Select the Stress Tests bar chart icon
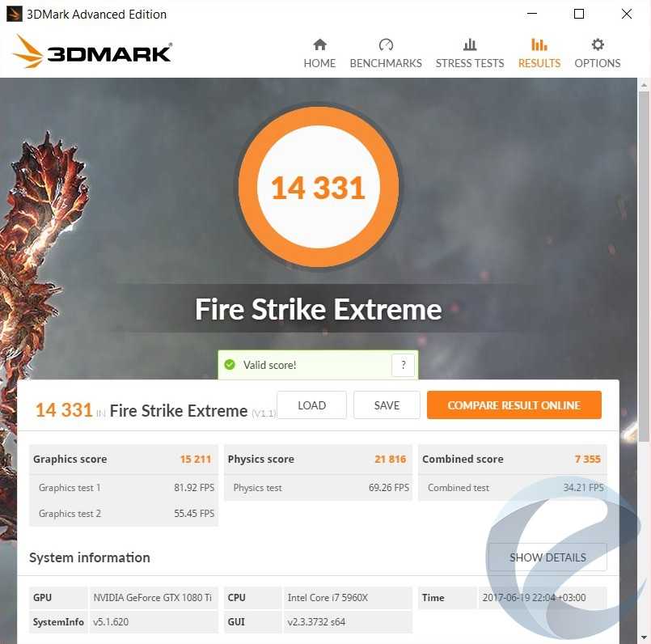The height and width of the screenshot is (644, 651). [470, 44]
